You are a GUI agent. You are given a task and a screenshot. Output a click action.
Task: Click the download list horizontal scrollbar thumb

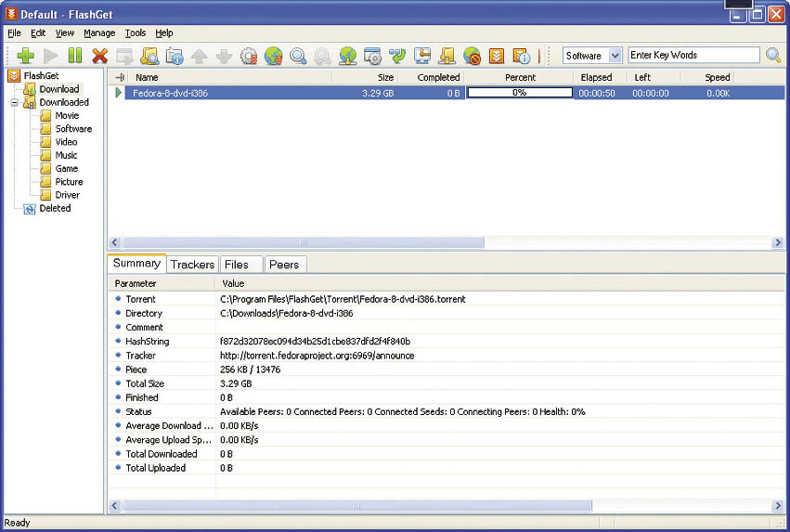[x=304, y=242]
